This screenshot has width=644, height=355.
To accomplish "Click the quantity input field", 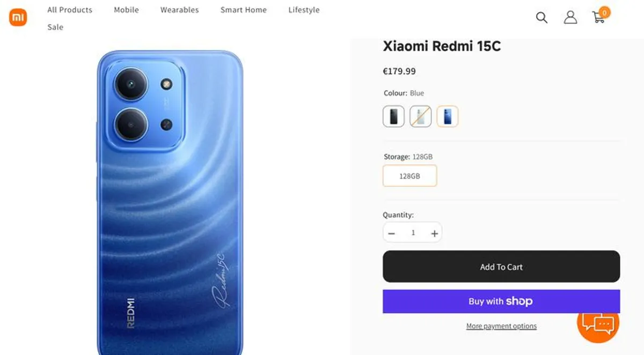I will point(413,232).
